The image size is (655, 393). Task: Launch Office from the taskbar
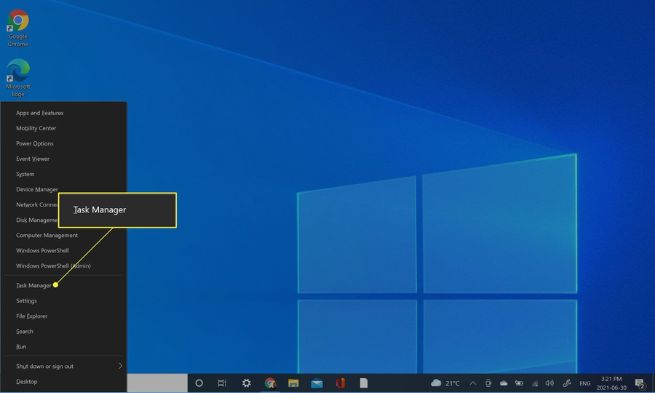(x=340, y=383)
